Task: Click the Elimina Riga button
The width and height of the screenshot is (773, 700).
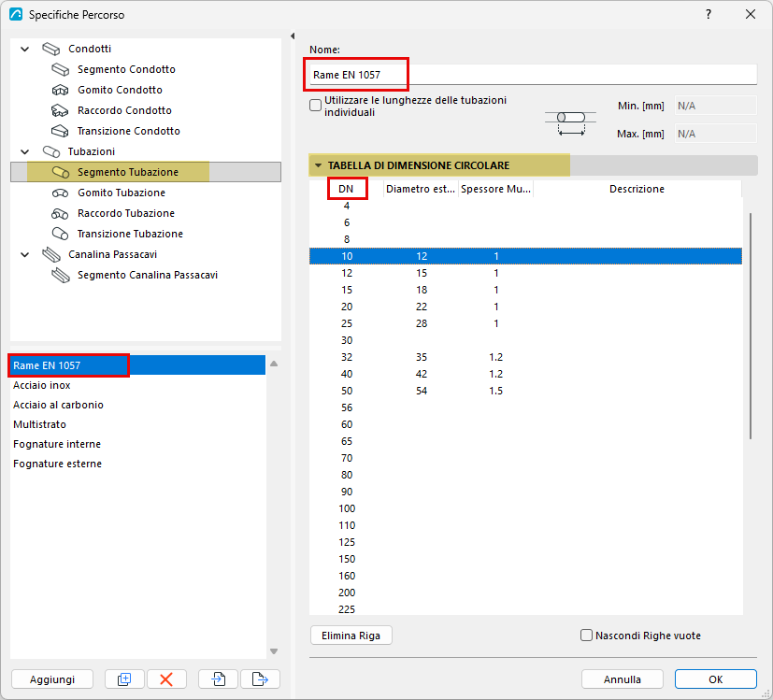Action: pos(351,636)
